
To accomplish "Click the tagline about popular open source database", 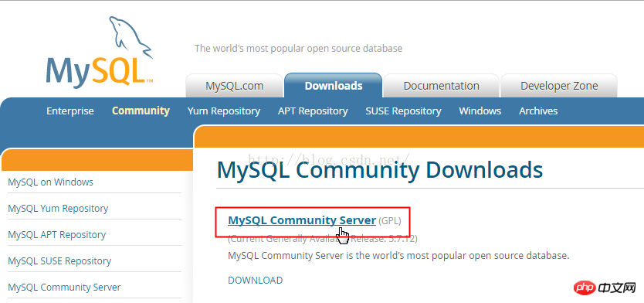I will tap(298, 49).
